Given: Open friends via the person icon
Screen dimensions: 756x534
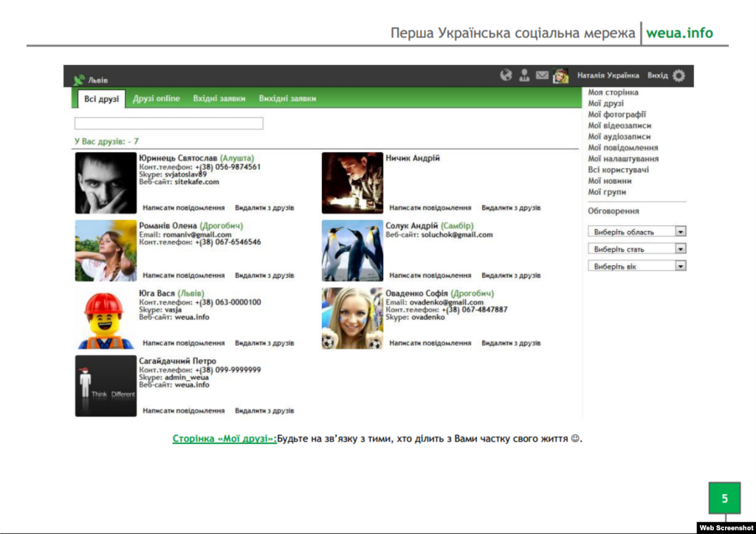Looking at the screenshot, I should coord(524,75).
